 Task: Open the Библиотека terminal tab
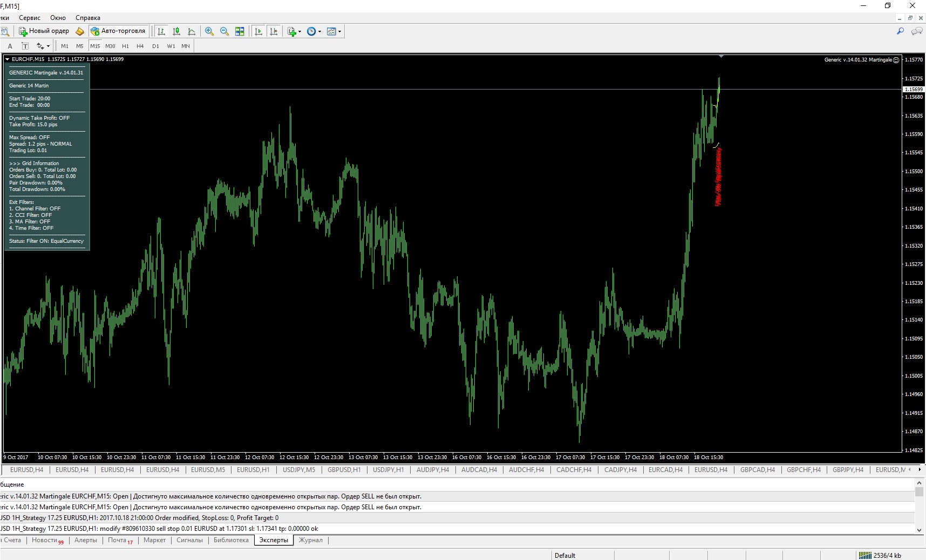[231, 540]
